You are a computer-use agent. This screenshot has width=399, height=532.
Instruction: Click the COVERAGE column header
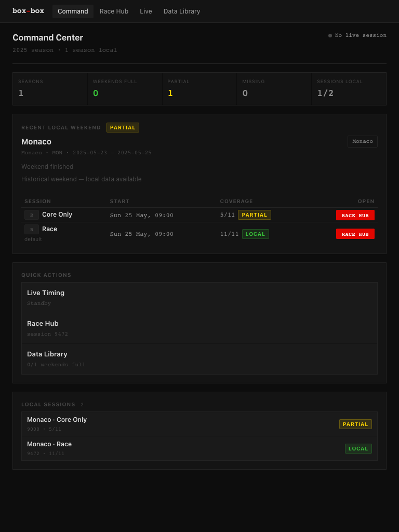click(236, 201)
